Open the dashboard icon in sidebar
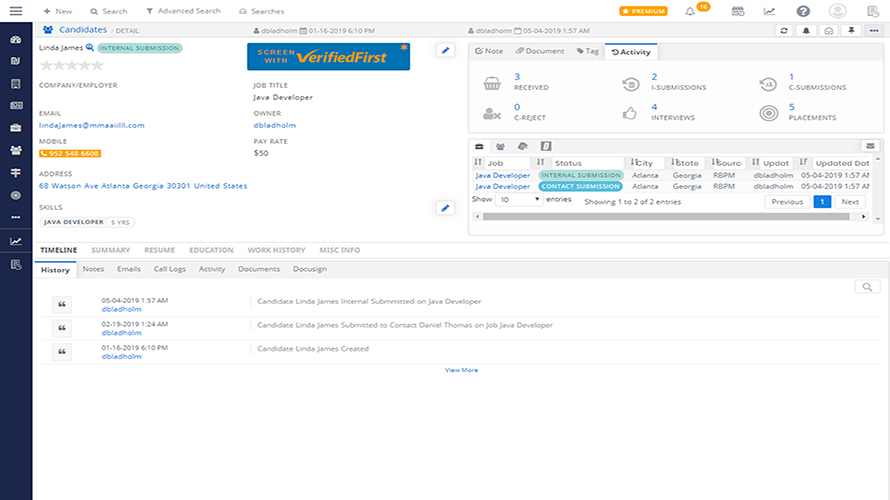The width and height of the screenshot is (890, 500). pos(16,39)
